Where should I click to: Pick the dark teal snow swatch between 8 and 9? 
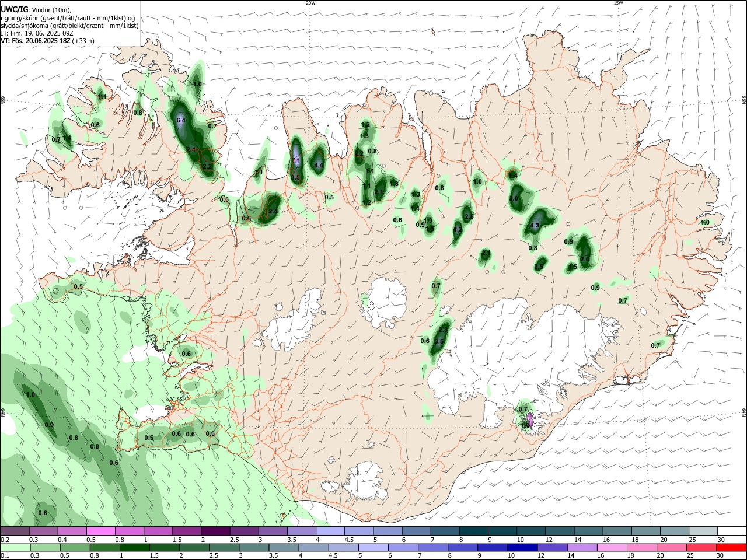click(x=473, y=531)
